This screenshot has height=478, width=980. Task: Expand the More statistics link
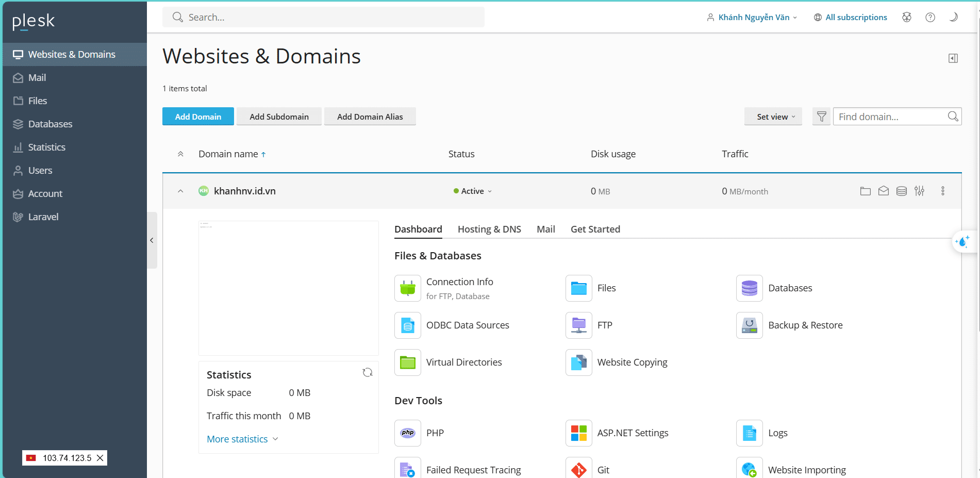coord(242,439)
